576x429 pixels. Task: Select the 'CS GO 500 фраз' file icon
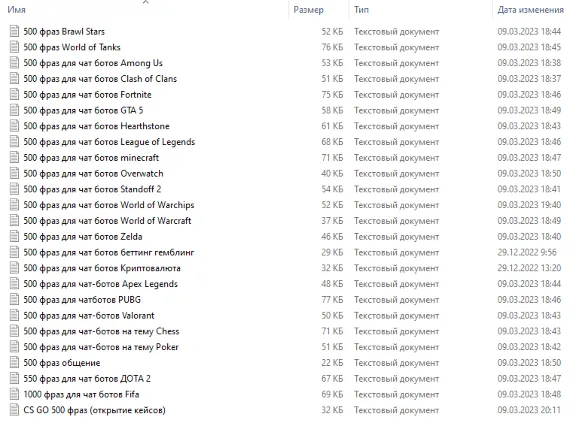(14, 410)
